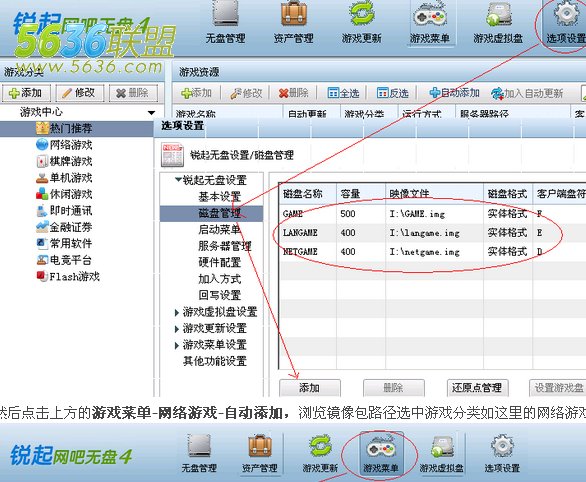Click the 游戏名称 column header
This screenshot has height=482, width=586.
tap(228, 113)
